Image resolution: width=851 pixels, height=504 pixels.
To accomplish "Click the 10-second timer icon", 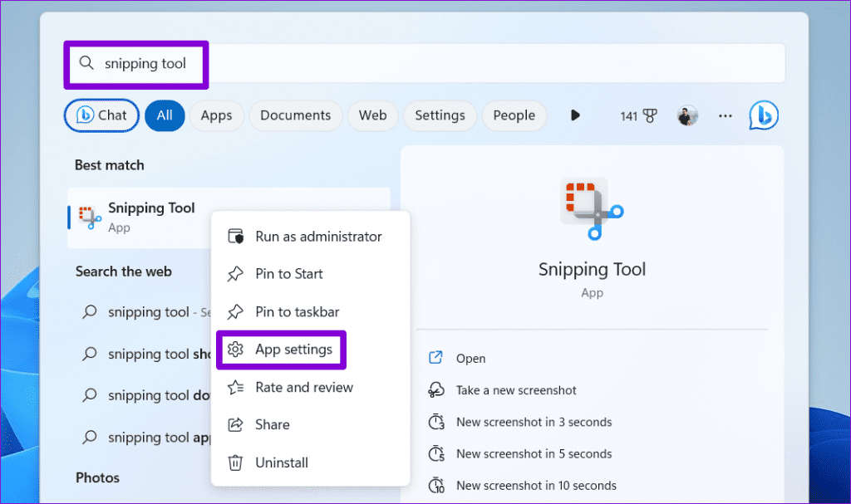I will point(437,485).
